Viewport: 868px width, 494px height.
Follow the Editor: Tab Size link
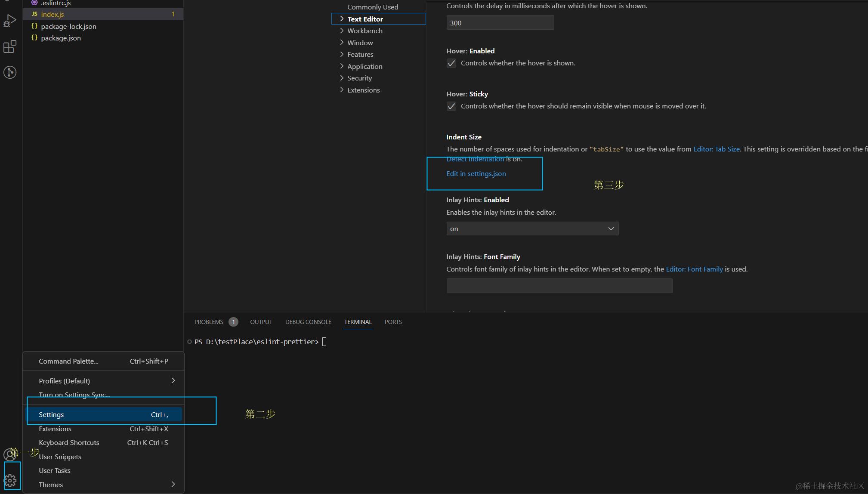click(716, 149)
